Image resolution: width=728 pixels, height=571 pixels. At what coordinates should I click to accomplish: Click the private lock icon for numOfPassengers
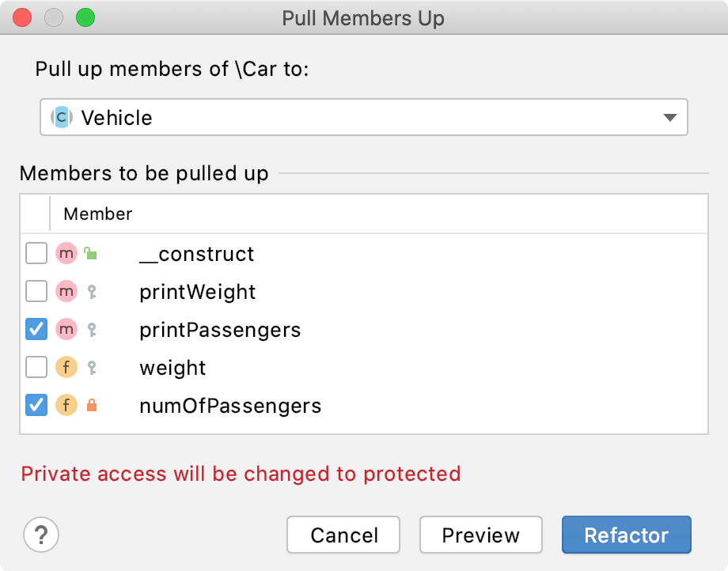92,405
